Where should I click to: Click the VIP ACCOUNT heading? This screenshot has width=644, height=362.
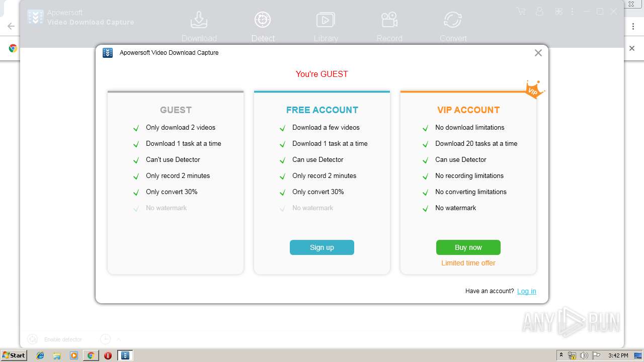coord(468,110)
